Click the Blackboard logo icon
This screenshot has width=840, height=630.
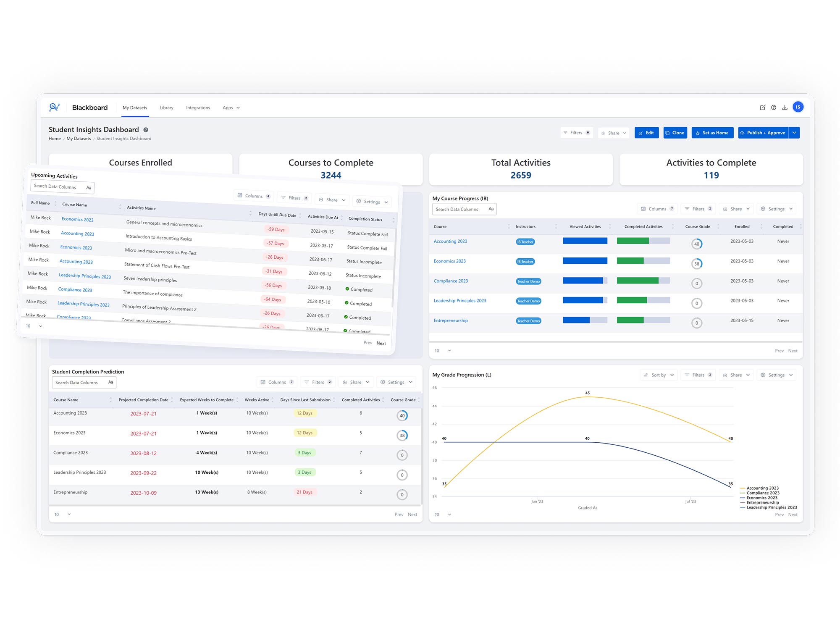[x=54, y=108]
